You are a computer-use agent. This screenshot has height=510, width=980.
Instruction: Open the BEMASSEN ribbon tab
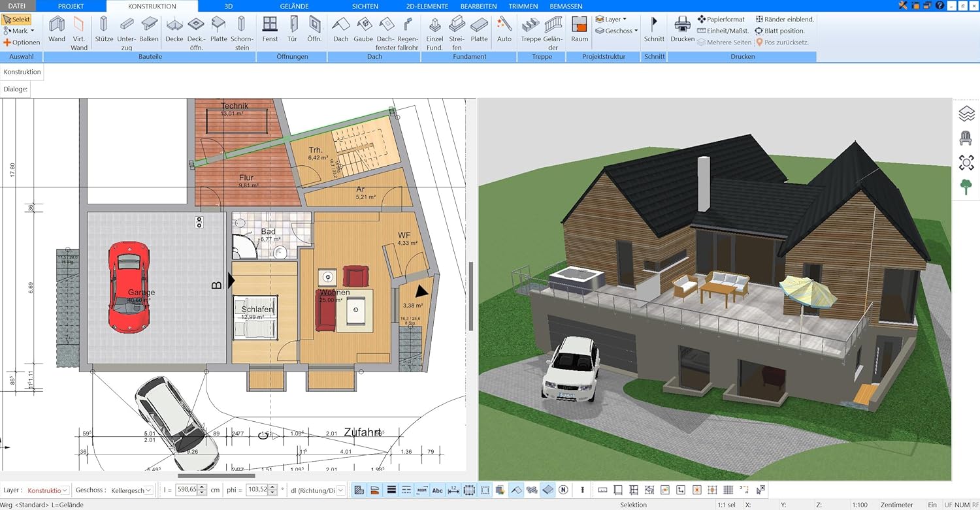pyautogui.click(x=566, y=6)
